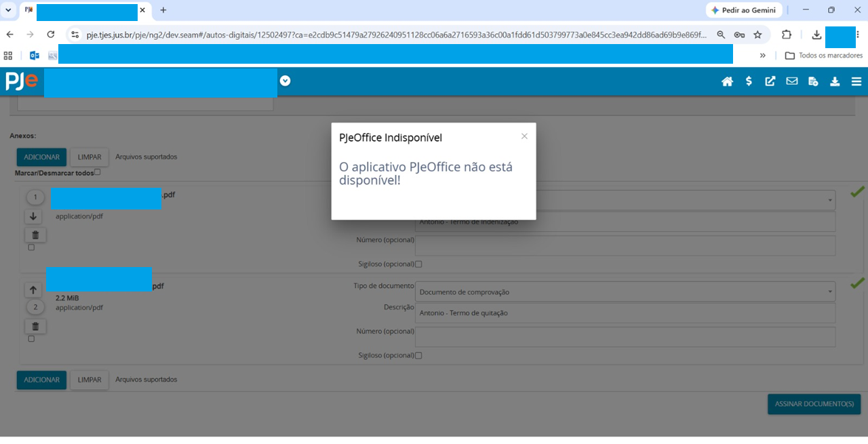Open new browser tab
Image resolution: width=868 pixels, height=444 pixels.
point(163,10)
